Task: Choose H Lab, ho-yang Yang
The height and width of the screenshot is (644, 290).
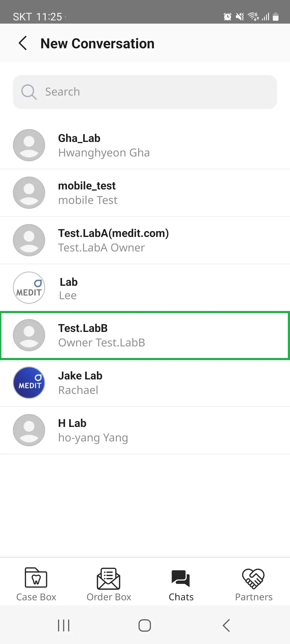Action: point(145,430)
